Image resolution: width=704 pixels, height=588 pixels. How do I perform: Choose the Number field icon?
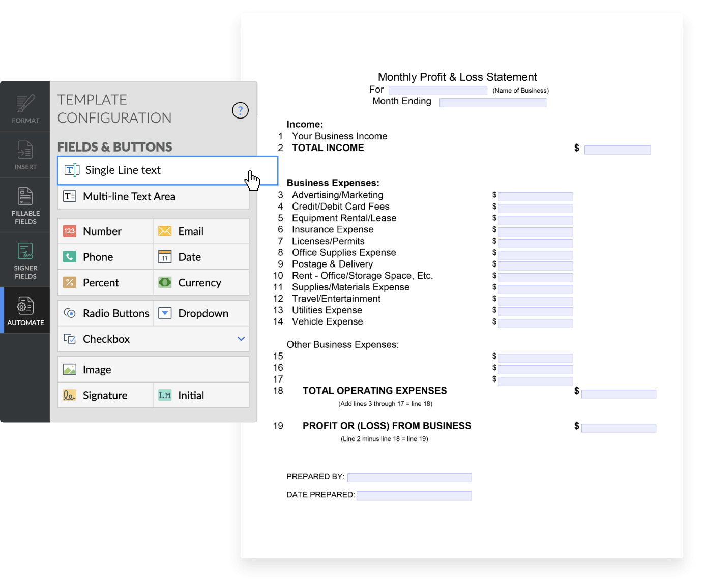[x=70, y=231]
